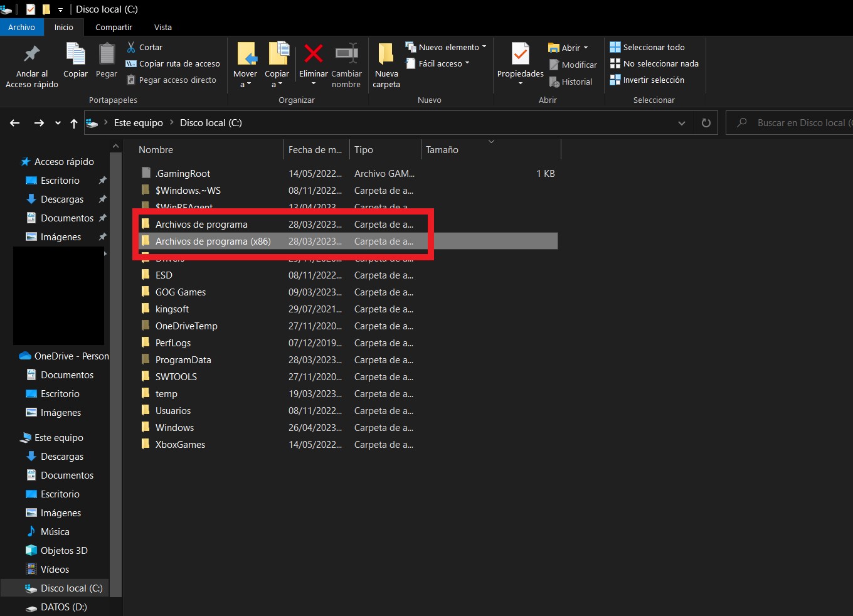The width and height of the screenshot is (853, 616).
Task: Click Modificar in the Abrir group
Action: click(573, 65)
